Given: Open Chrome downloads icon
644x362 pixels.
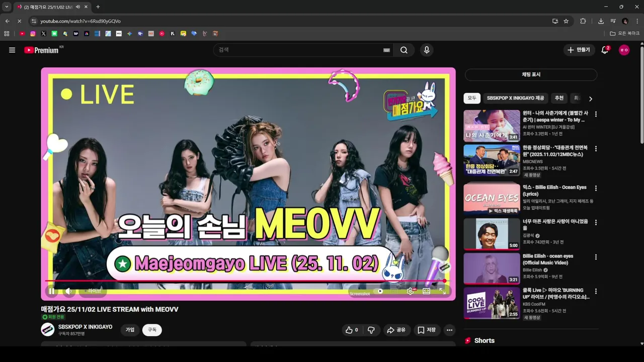Looking at the screenshot, I should click(601, 21).
